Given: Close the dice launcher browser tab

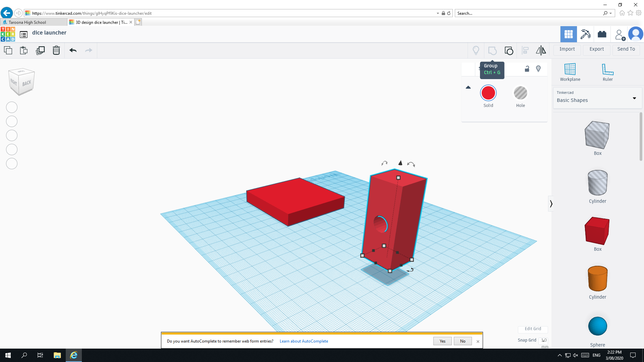Looking at the screenshot, I should point(131,22).
